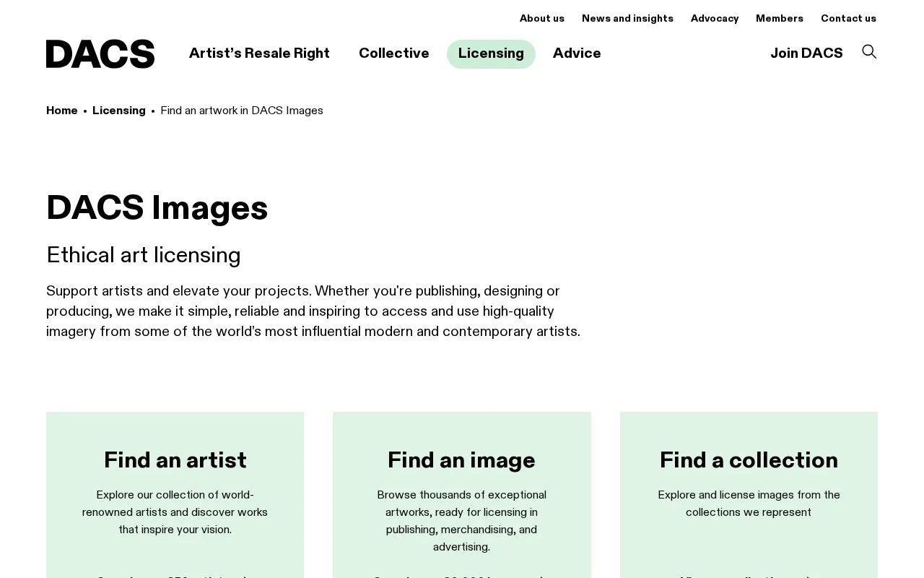Click the DACS logo
This screenshot has height=578, width=924.
point(100,53)
